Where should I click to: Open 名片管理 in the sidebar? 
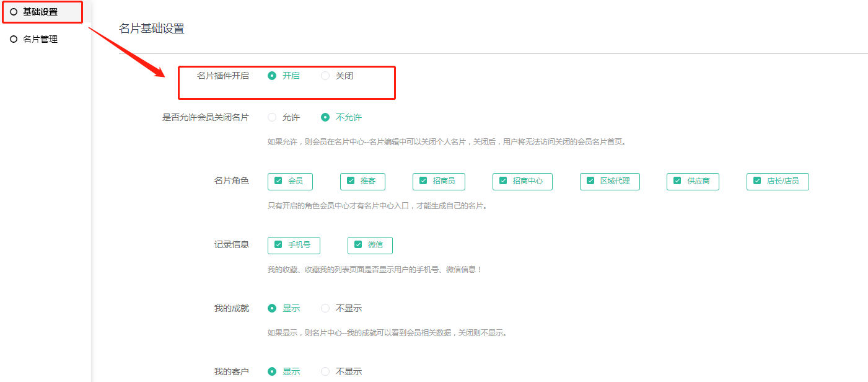40,39
